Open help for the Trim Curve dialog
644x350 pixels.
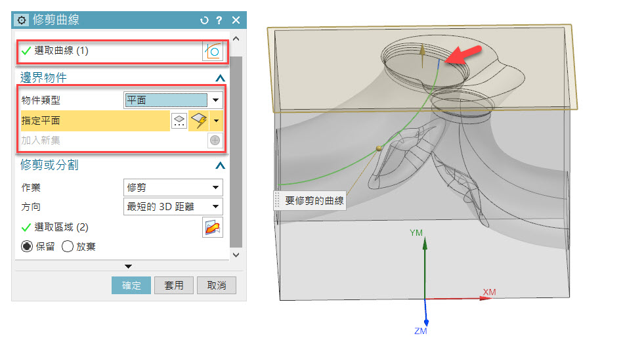(219, 20)
